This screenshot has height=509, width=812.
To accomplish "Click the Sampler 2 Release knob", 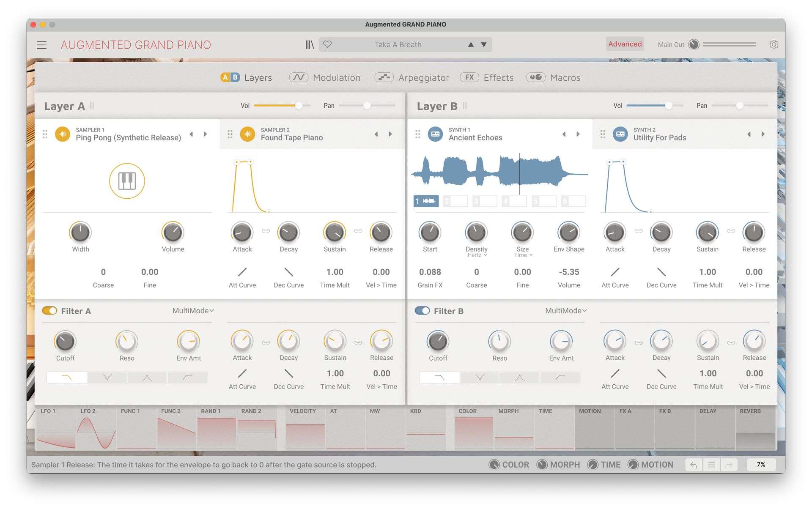I will 381,232.
